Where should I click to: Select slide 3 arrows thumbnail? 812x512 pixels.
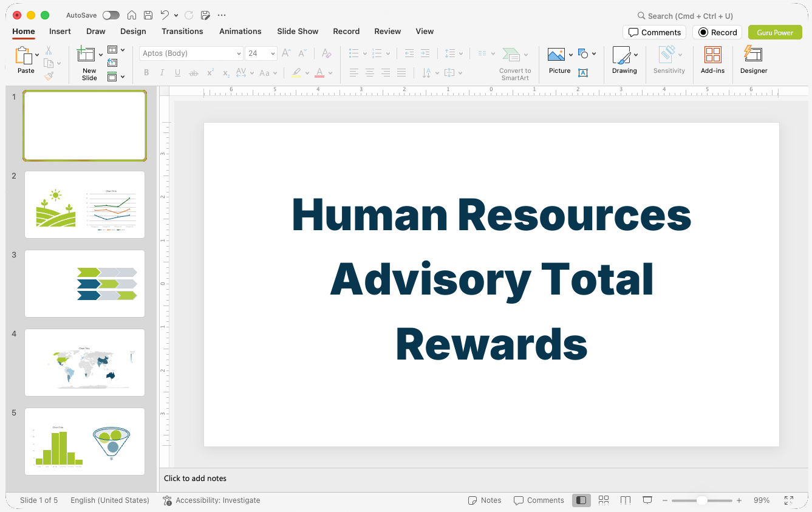click(84, 284)
